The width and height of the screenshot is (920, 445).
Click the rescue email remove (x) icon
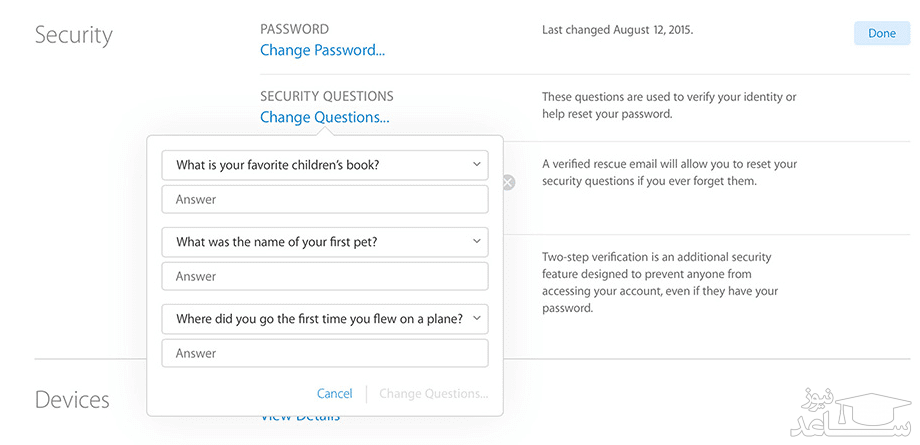508,182
